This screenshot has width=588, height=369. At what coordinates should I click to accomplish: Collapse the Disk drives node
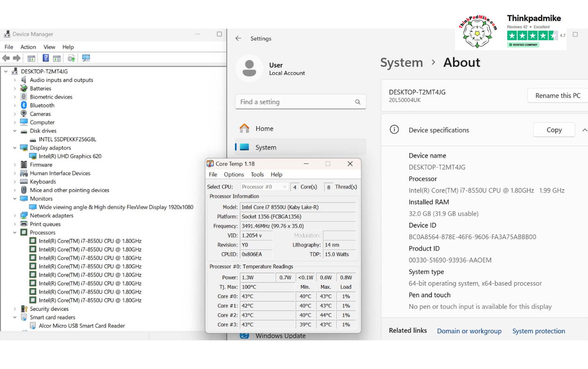[15, 131]
